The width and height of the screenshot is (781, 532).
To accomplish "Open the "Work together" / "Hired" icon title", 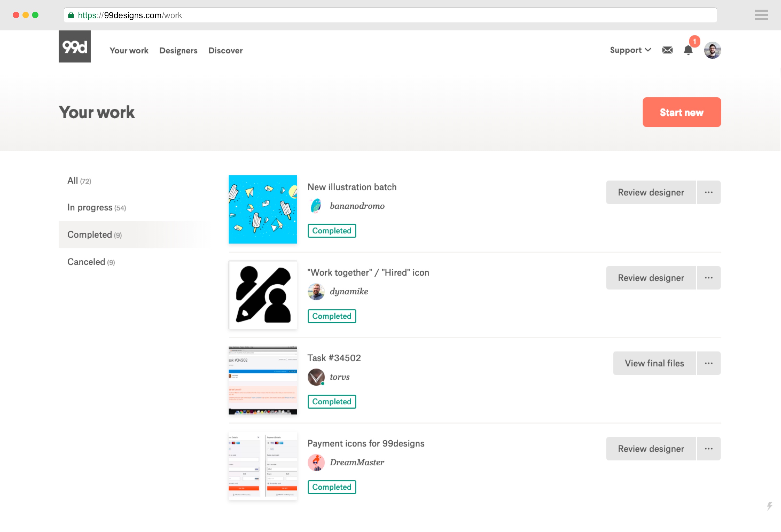I will 368,272.
